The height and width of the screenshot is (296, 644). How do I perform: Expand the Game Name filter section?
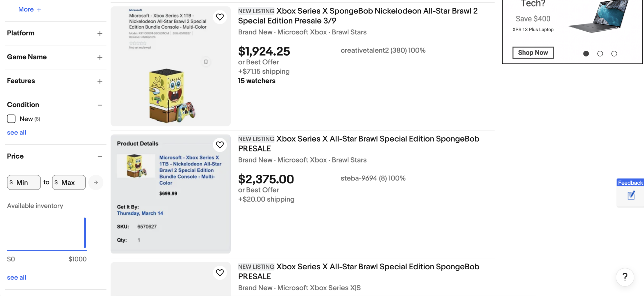[100, 57]
